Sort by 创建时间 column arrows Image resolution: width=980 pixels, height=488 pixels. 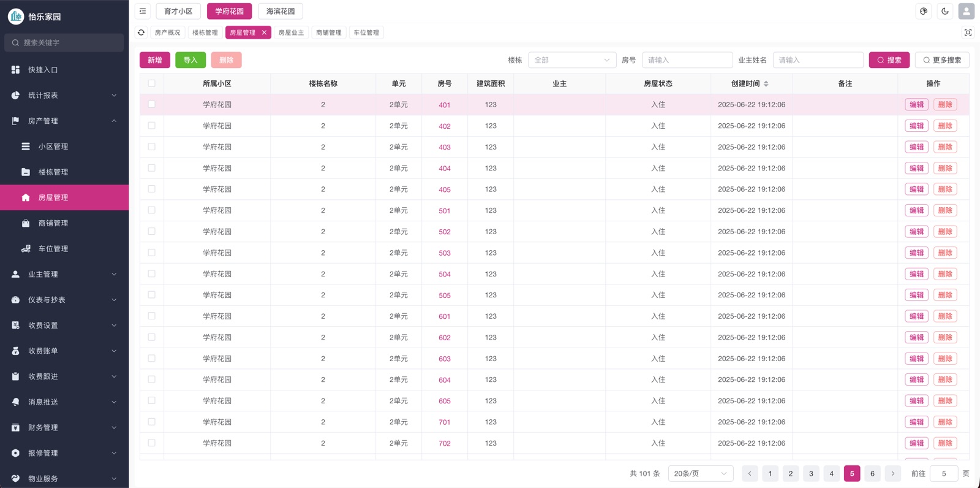pos(766,83)
